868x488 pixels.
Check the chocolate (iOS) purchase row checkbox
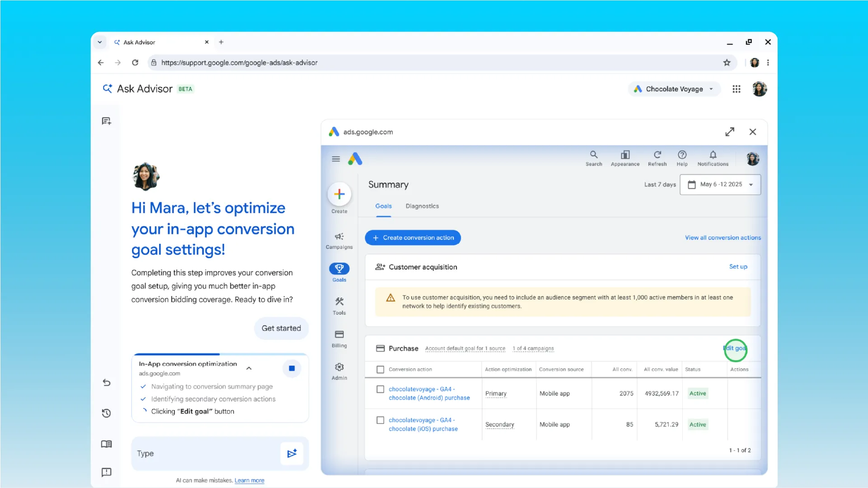point(380,420)
